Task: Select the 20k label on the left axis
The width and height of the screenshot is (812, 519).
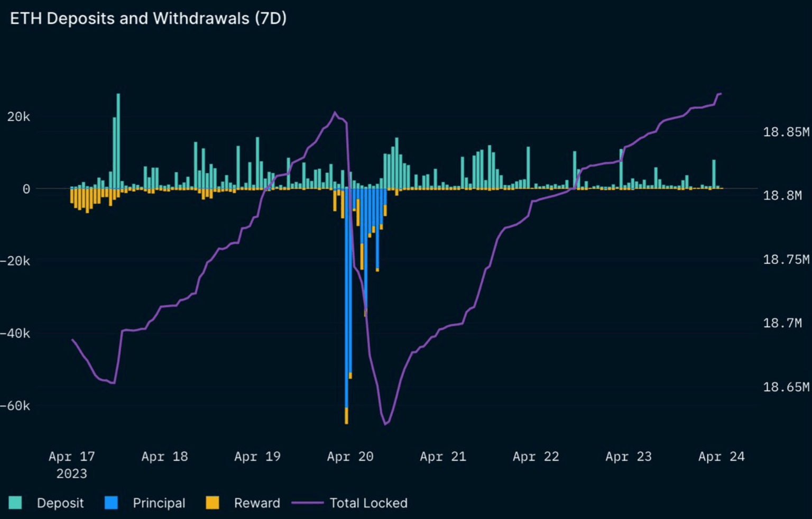Action: [x=19, y=117]
